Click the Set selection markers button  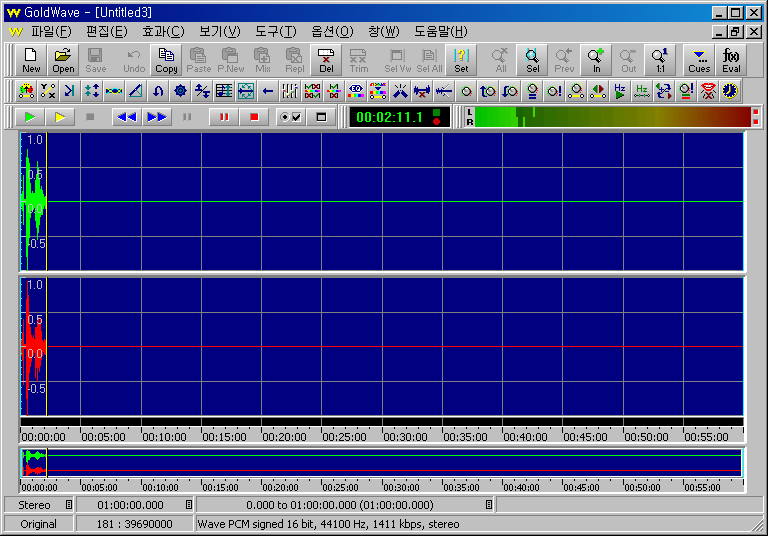(461, 60)
